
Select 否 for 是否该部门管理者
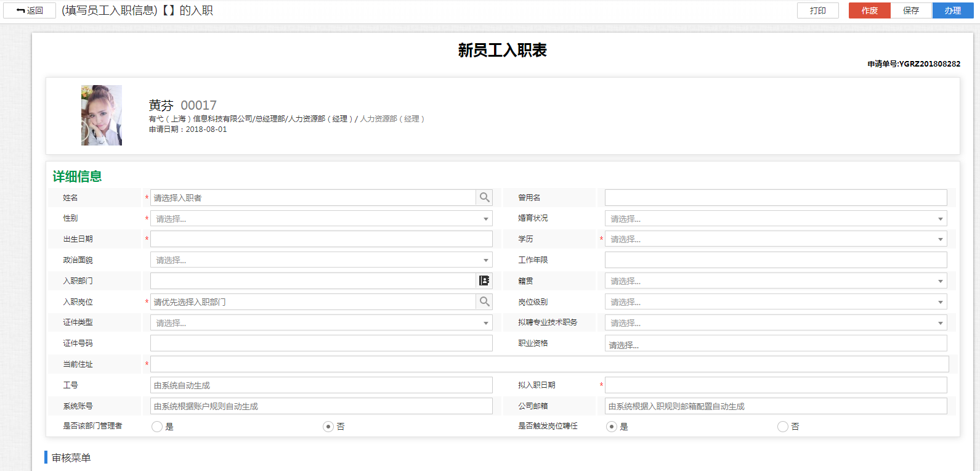[x=328, y=427]
